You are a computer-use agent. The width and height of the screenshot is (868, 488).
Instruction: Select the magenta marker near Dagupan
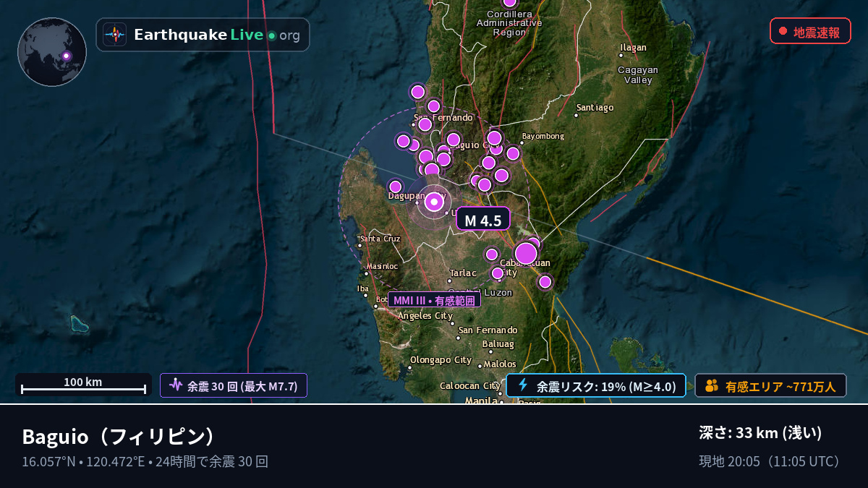coord(395,187)
